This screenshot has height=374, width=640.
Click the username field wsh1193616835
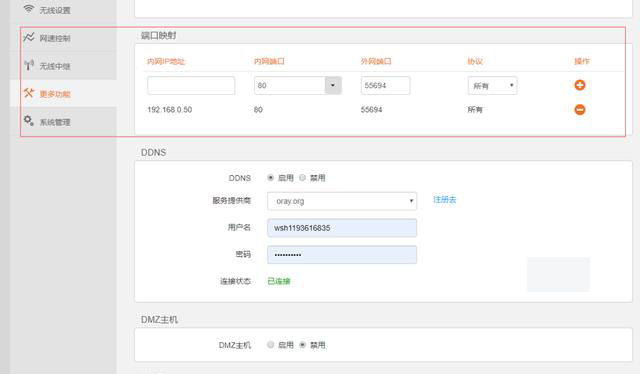point(342,228)
